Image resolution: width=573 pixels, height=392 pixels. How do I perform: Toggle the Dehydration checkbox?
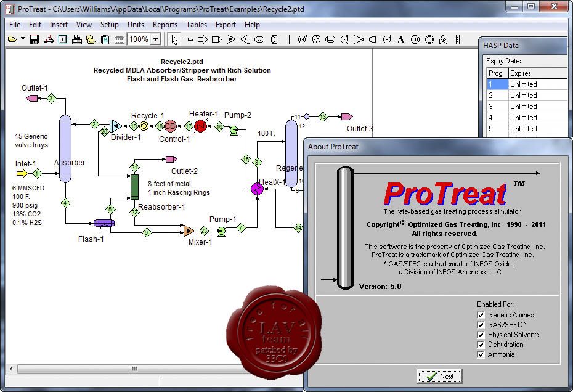point(481,345)
